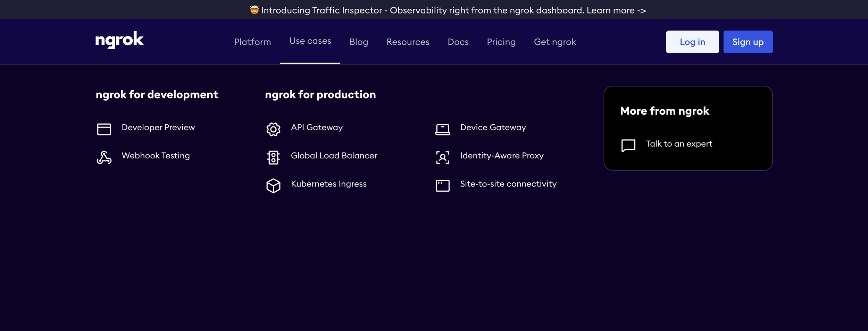Screen dimensions: 868x331
Task: Click the 'ngrok for production' heading
Action: click(x=320, y=94)
